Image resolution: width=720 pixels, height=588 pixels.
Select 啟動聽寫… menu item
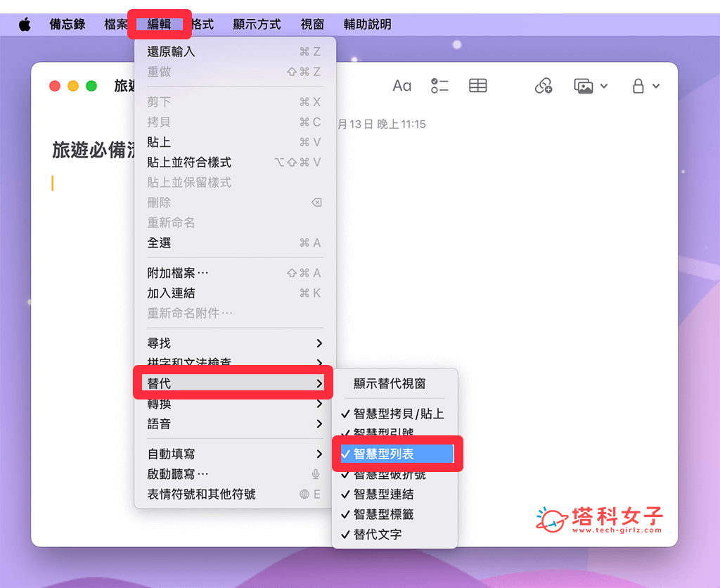(x=235, y=473)
